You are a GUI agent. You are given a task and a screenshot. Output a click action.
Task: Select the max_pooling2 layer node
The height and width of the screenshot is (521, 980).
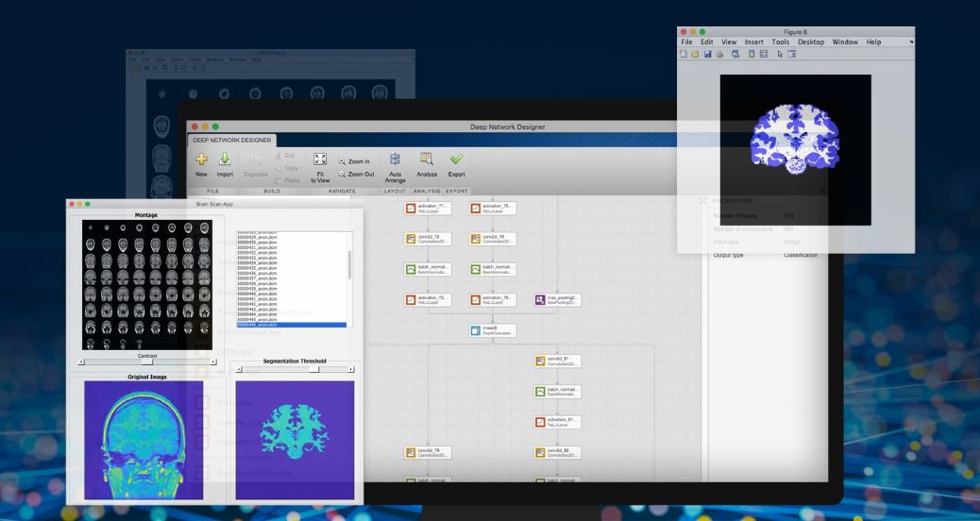point(557,300)
